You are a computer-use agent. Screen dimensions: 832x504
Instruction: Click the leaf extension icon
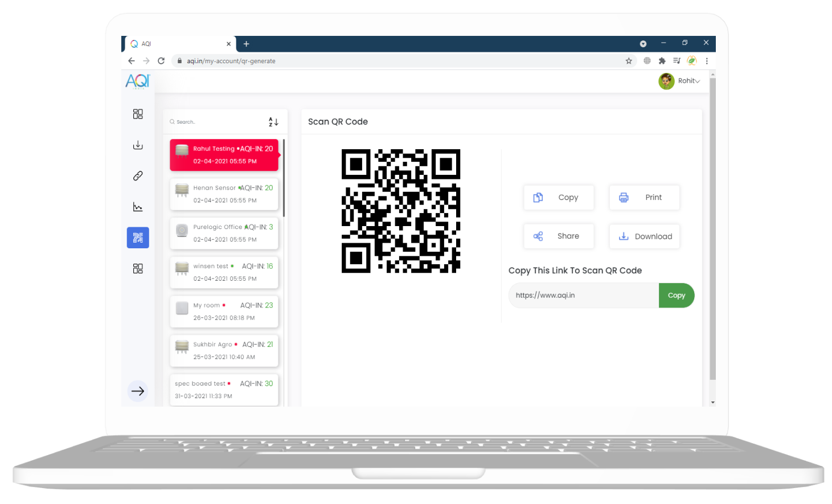692,61
